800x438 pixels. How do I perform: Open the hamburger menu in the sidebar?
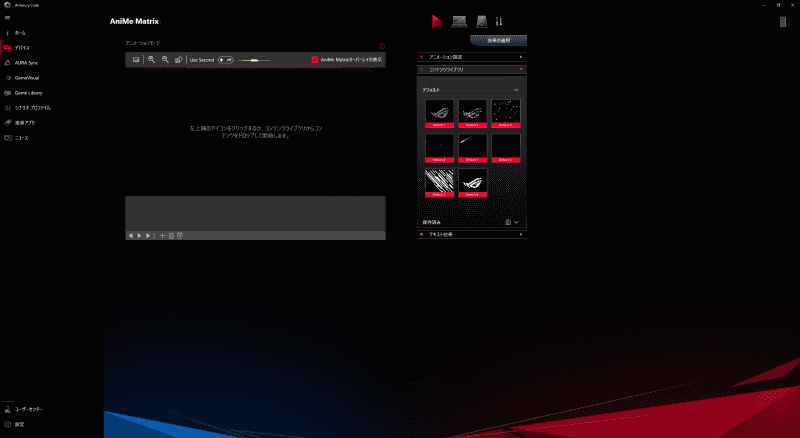(x=7, y=18)
